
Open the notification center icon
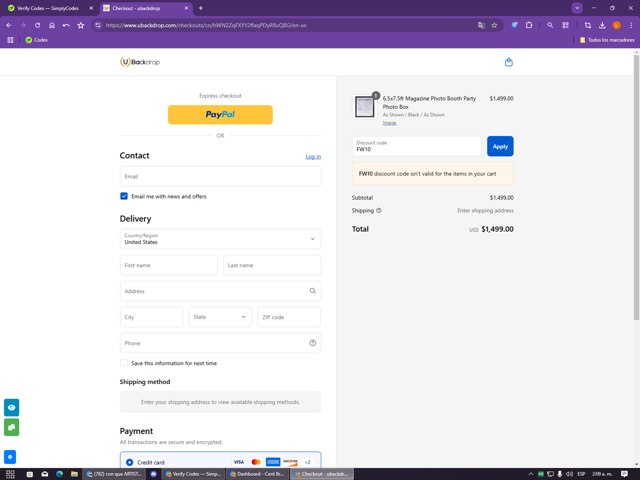624,474
